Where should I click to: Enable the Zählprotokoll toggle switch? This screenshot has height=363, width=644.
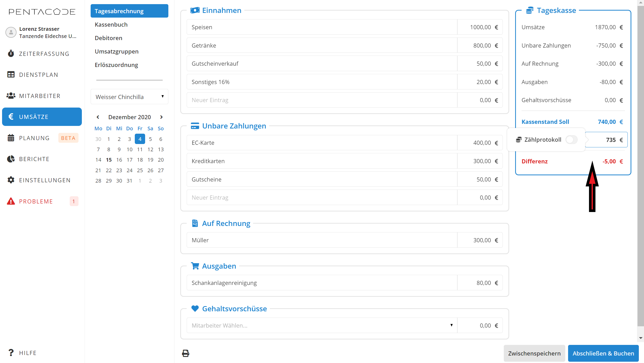point(571,140)
